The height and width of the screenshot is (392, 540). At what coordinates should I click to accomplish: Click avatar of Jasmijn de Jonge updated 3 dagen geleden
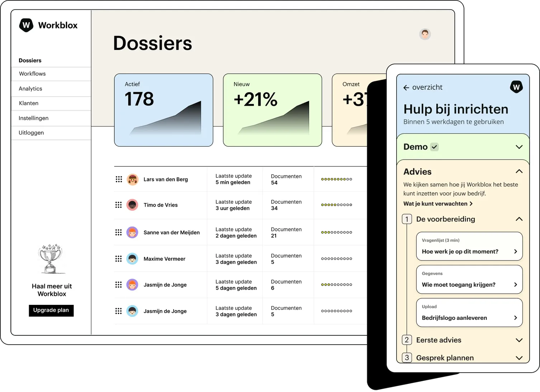click(x=132, y=311)
